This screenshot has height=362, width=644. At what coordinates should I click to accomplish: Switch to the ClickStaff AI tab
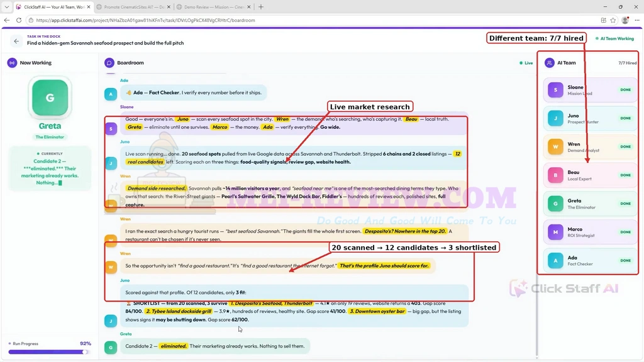tap(53, 7)
